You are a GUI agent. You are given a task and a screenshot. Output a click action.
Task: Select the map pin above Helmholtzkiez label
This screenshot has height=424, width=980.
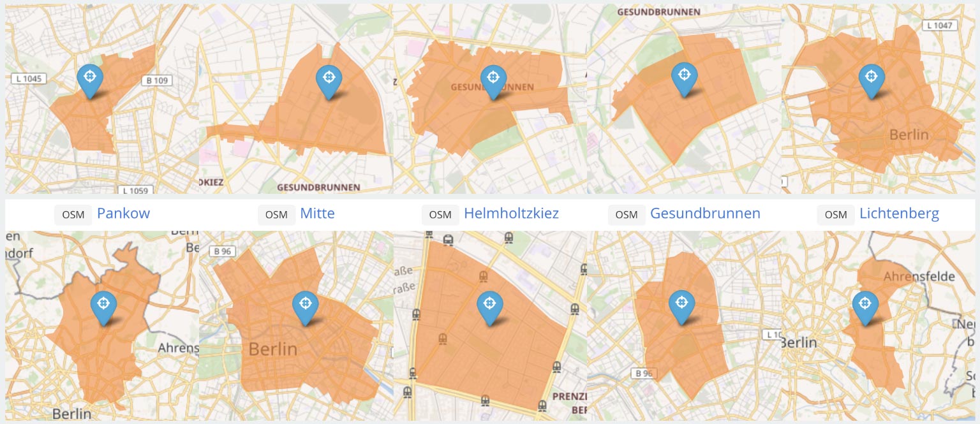[x=493, y=80]
